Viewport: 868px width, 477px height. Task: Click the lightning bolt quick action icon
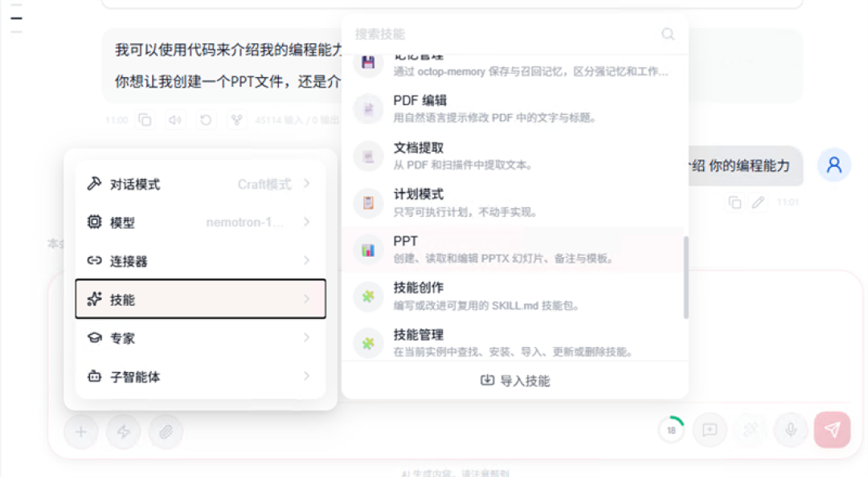[124, 431]
